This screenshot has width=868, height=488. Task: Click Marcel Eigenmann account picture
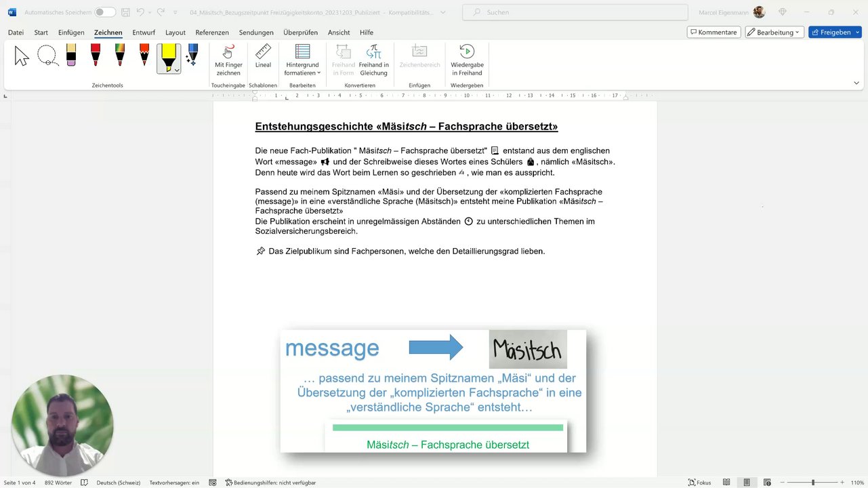click(x=759, y=12)
